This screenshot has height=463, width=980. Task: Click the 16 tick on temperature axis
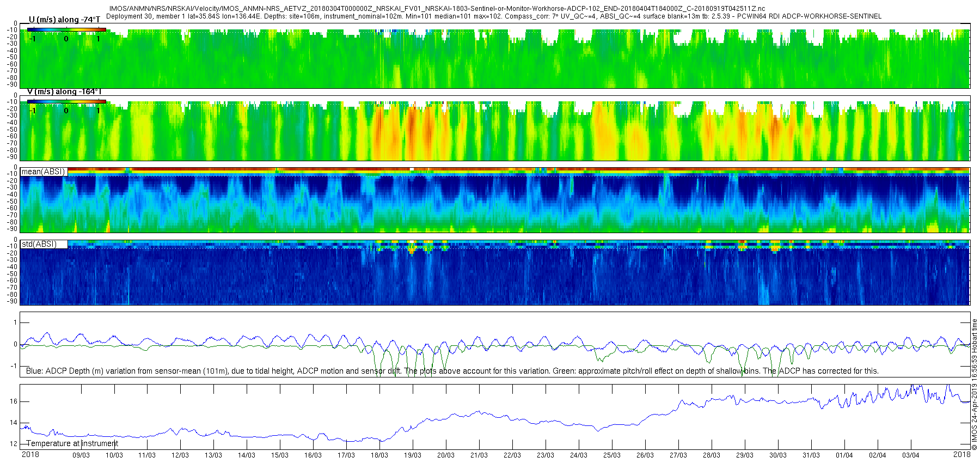[14, 401]
